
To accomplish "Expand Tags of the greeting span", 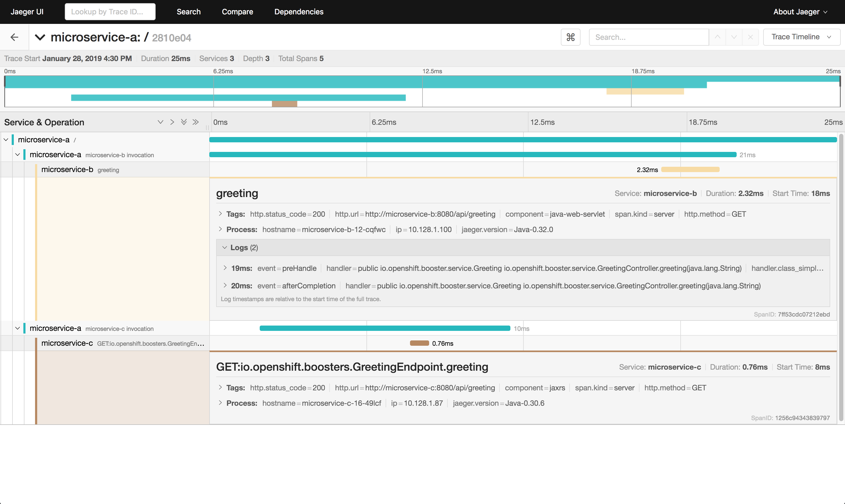I will coord(221,214).
